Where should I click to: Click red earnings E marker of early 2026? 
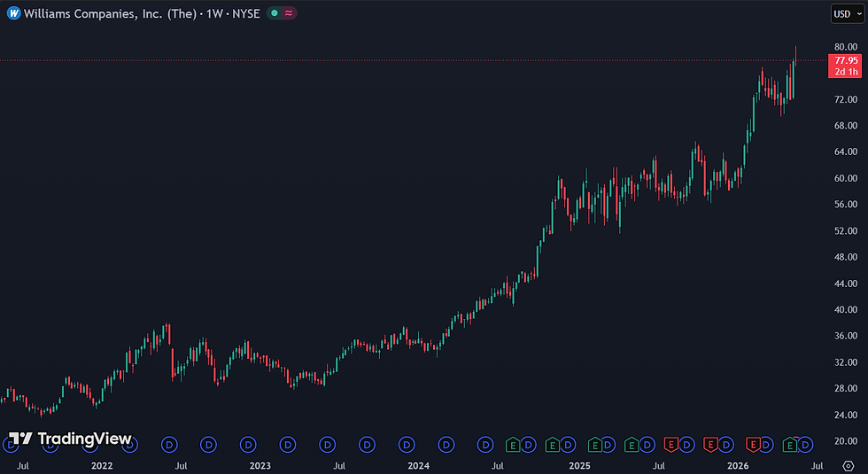[753, 444]
